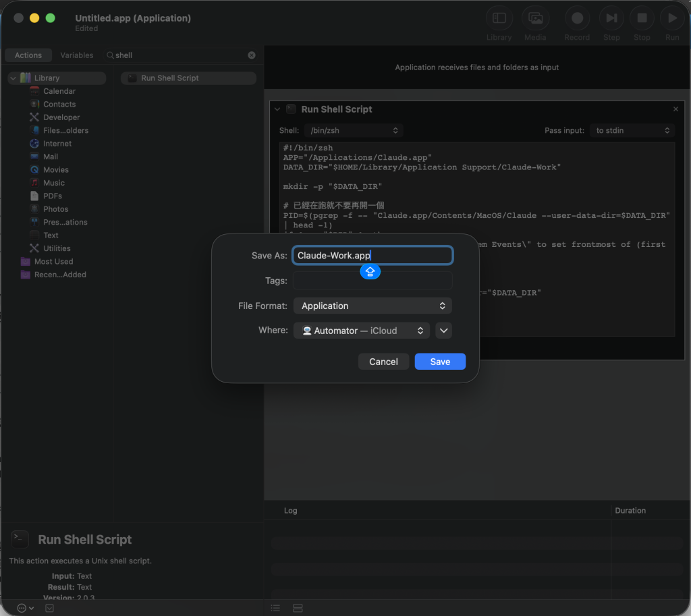Select the Music category
This screenshot has height=616, width=691.
coord(53,183)
